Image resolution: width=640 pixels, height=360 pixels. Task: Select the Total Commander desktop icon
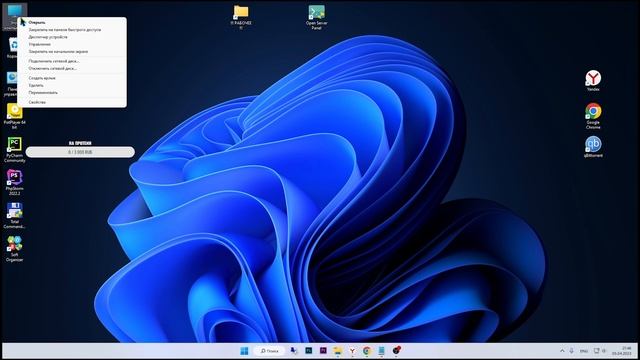pos(14,216)
